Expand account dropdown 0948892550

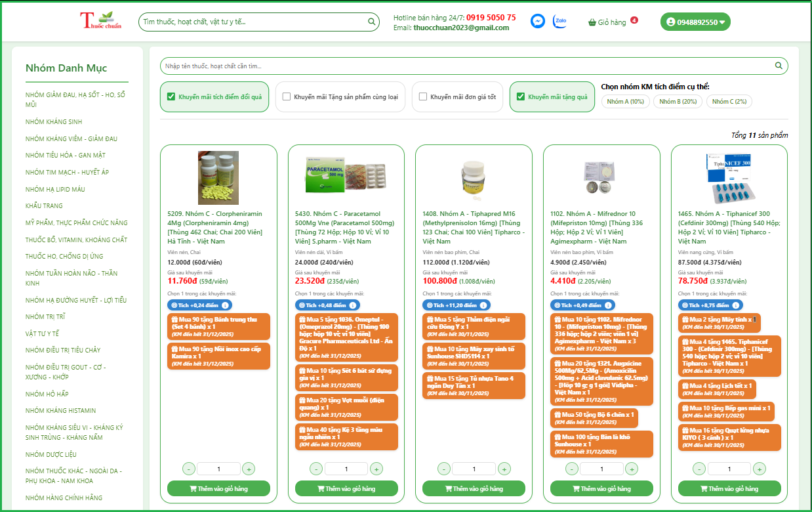coord(695,22)
